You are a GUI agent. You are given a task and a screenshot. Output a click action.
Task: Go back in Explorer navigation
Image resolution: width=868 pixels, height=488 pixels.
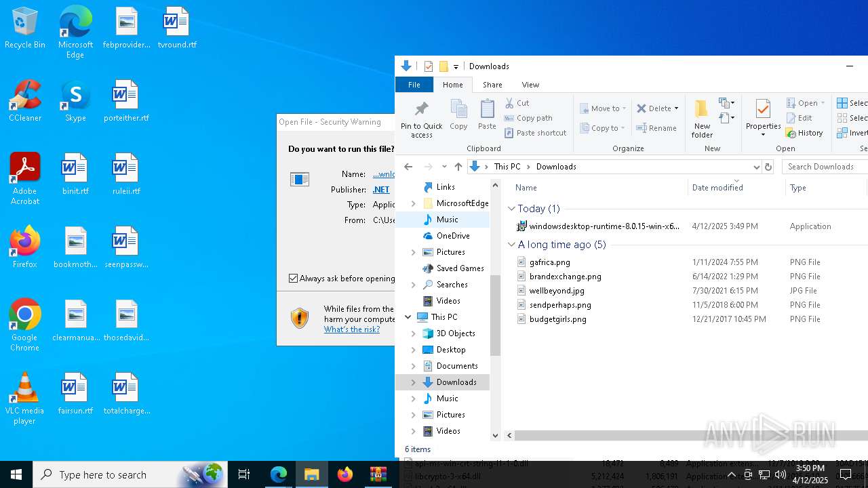pyautogui.click(x=408, y=167)
